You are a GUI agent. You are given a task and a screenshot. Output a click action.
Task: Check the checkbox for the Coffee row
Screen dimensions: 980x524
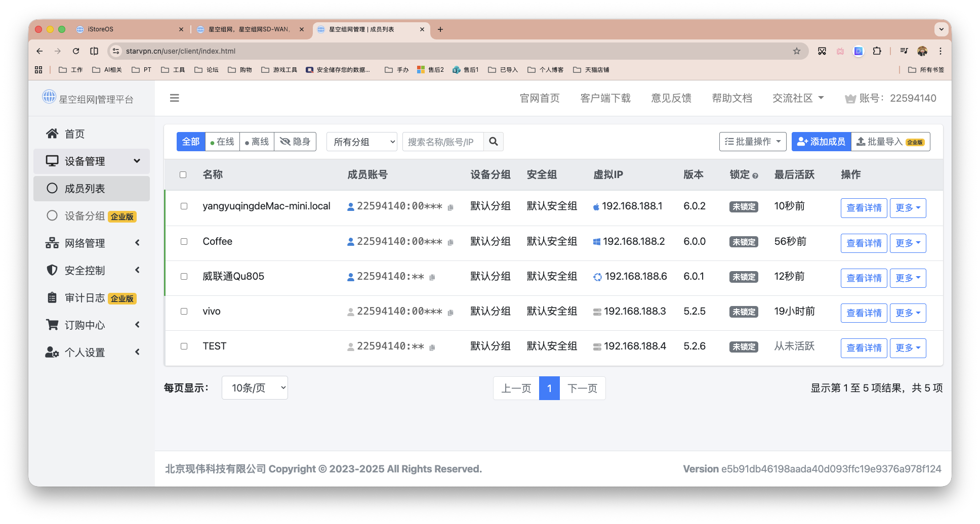[183, 242]
